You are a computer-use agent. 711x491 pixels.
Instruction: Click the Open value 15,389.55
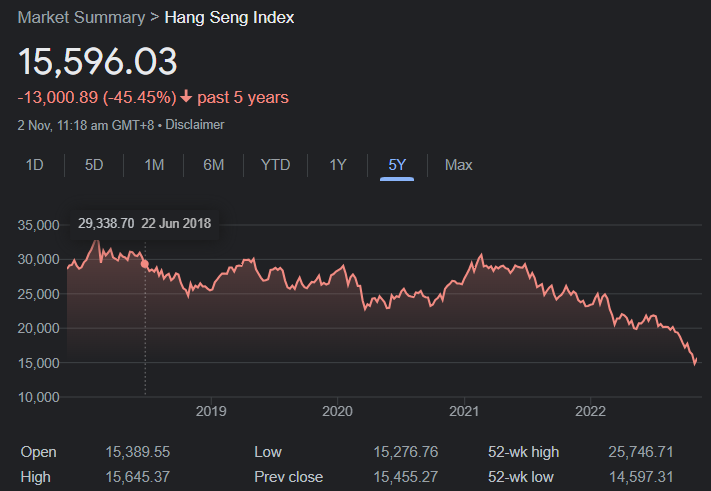pos(138,452)
